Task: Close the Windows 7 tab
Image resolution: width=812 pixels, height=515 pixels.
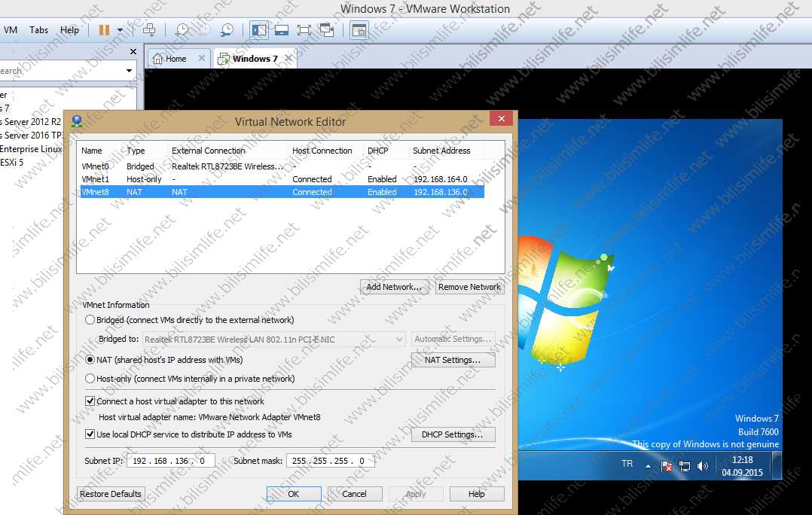Action: point(288,59)
